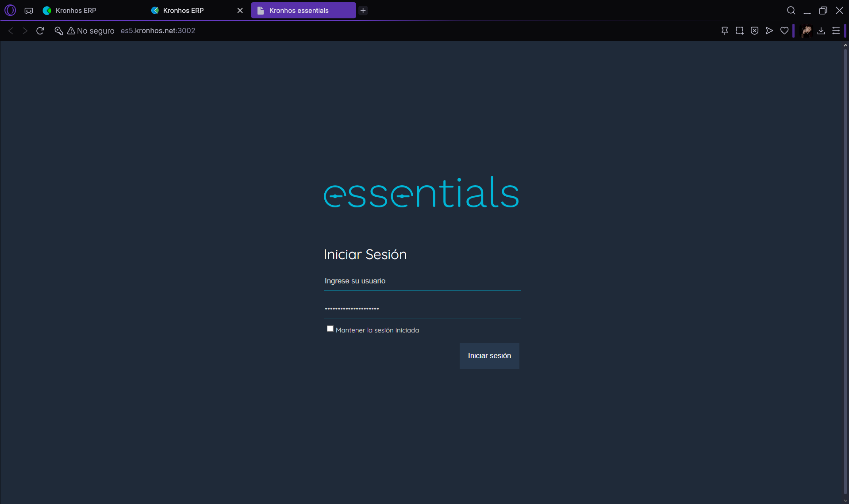
Task: Open the Opera main menu logo
Action: [10, 10]
